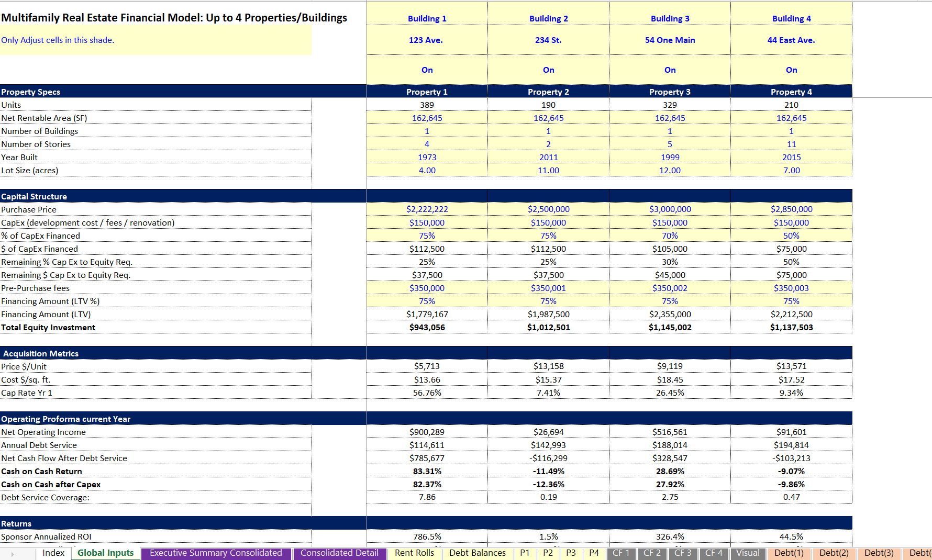The width and height of the screenshot is (932, 560).
Task: Click the sheet tab scroll arrow
Action: tap(13, 554)
